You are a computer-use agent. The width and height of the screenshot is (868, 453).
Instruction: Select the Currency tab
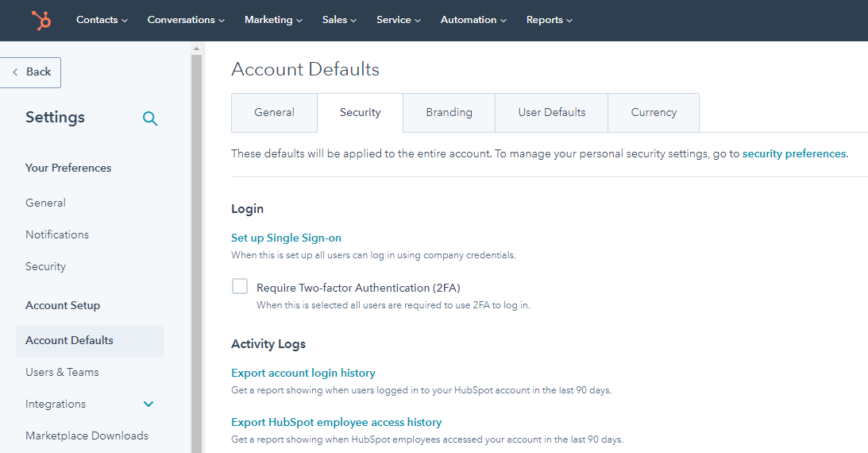pyautogui.click(x=654, y=113)
